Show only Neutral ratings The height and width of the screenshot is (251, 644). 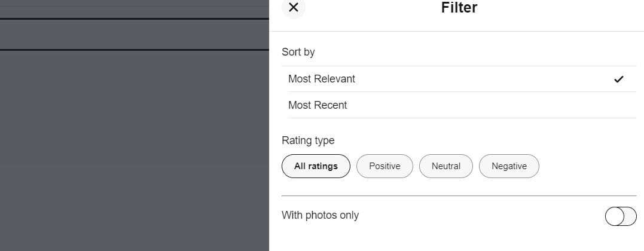pyautogui.click(x=446, y=166)
